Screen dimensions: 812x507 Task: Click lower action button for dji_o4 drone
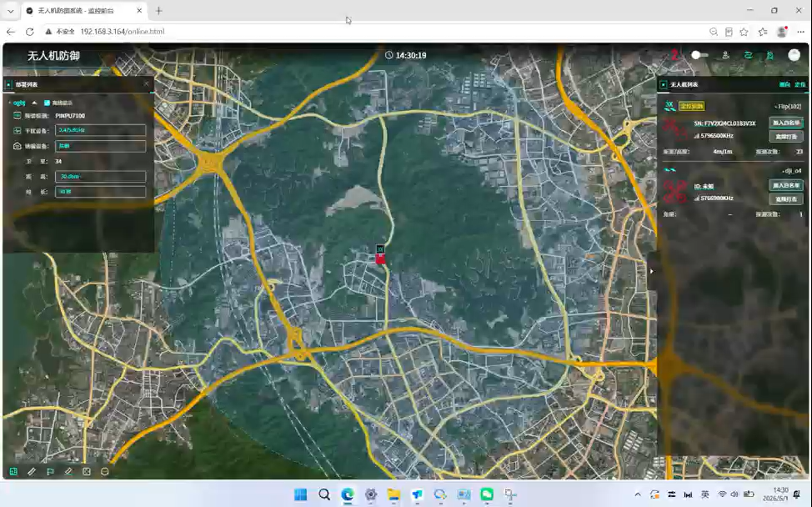(786, 198)
